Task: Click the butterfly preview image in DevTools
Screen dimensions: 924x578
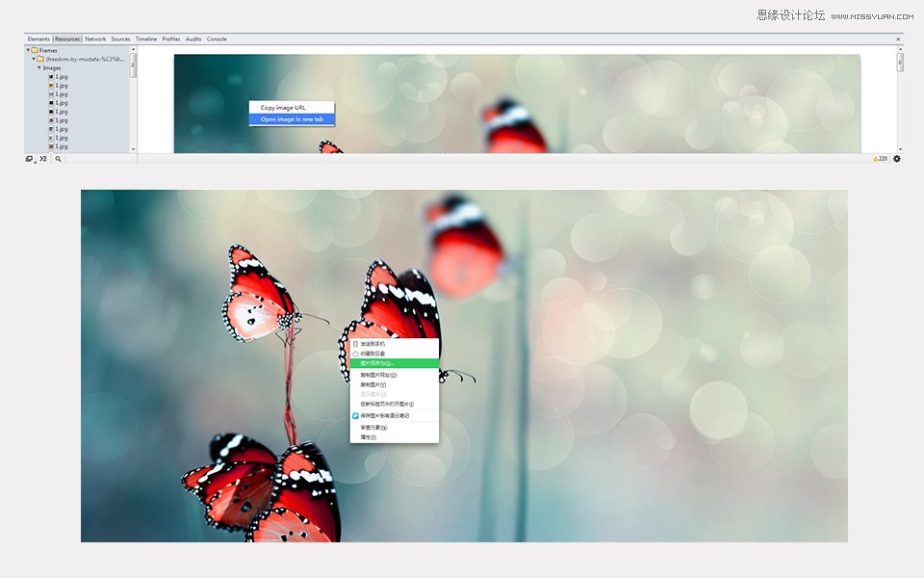Action: 517,104
